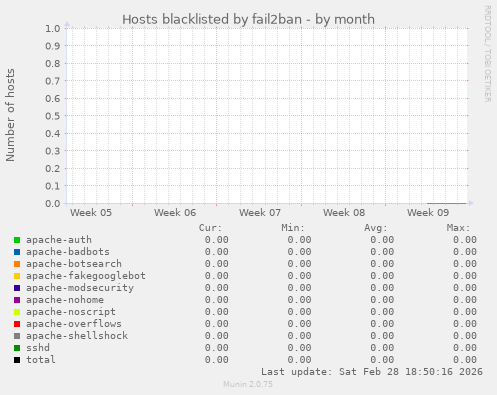The image size is (497, 395).
Task: Click the Week 08 axis label
Action: 344,212
